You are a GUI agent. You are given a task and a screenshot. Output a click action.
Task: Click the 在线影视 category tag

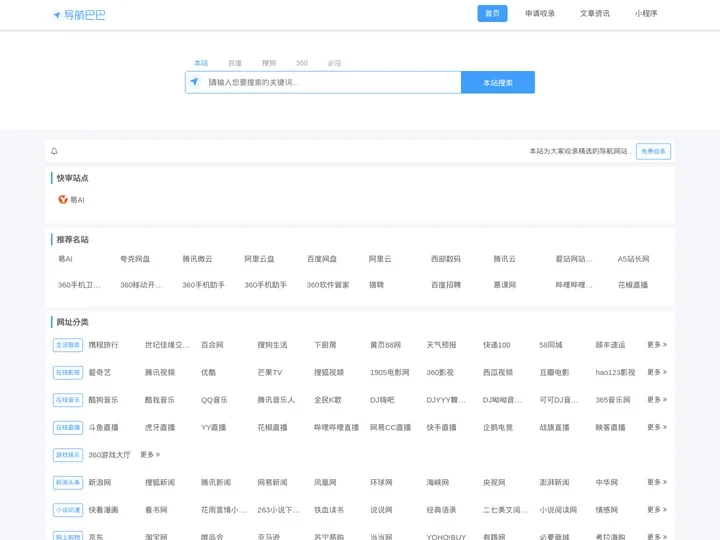coord(68,372)
